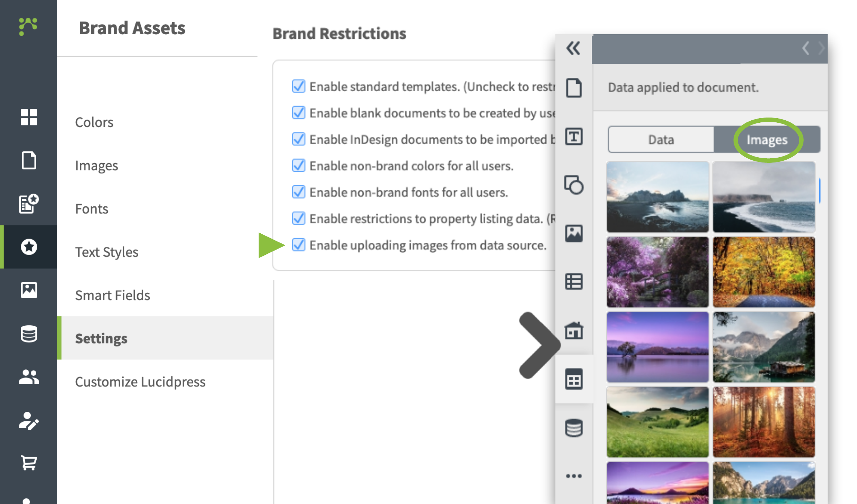Toggle Enable blank documents checkbox
The height and width of the screenshot is (504, 857).
[298, 112]
